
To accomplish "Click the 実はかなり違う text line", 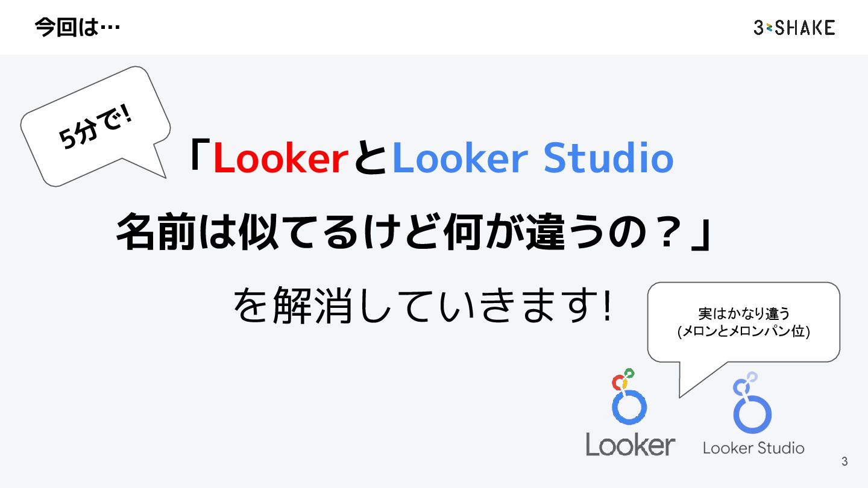I will coord(743,314).
